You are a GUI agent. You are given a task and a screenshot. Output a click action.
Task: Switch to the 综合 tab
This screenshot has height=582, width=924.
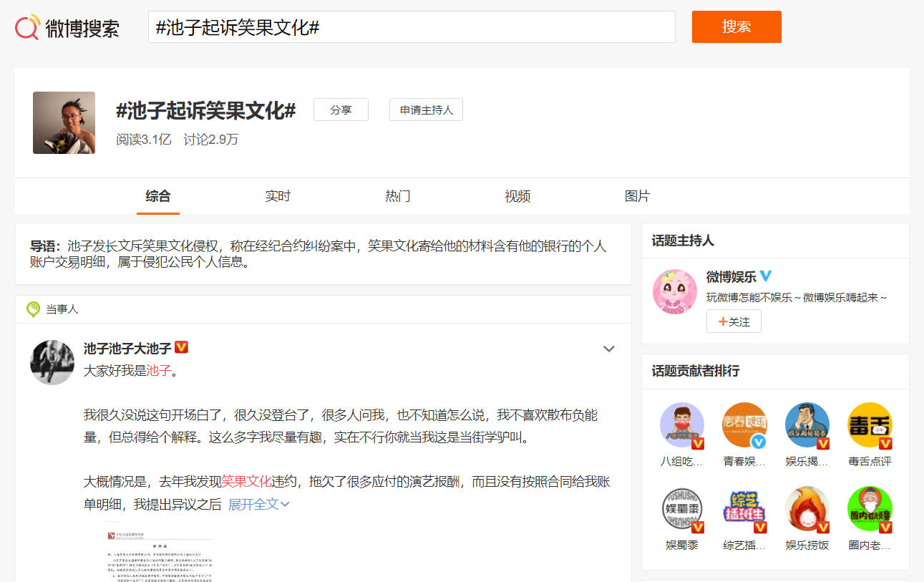tap(158, 196)
